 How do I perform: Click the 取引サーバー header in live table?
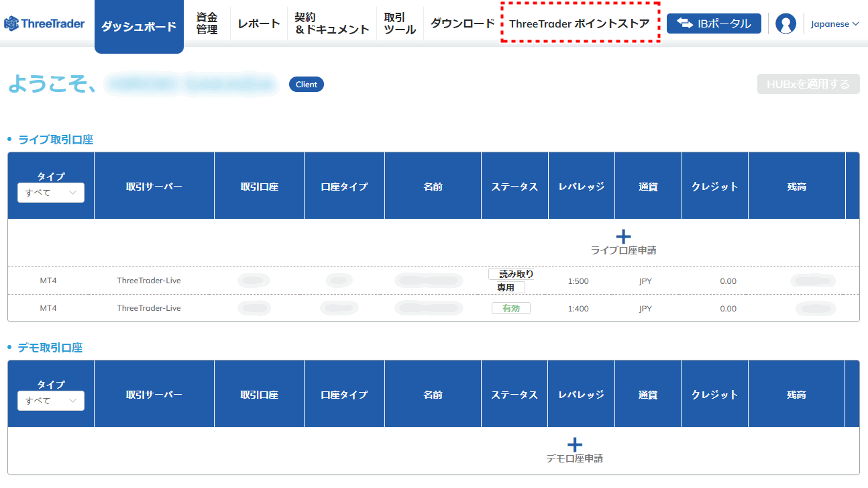[154, 187]
